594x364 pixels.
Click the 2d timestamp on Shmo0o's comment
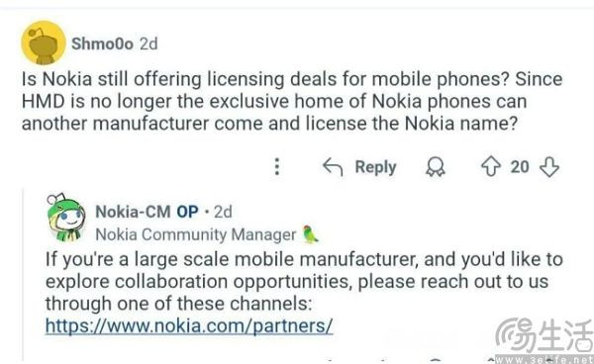tap(148, 44)
